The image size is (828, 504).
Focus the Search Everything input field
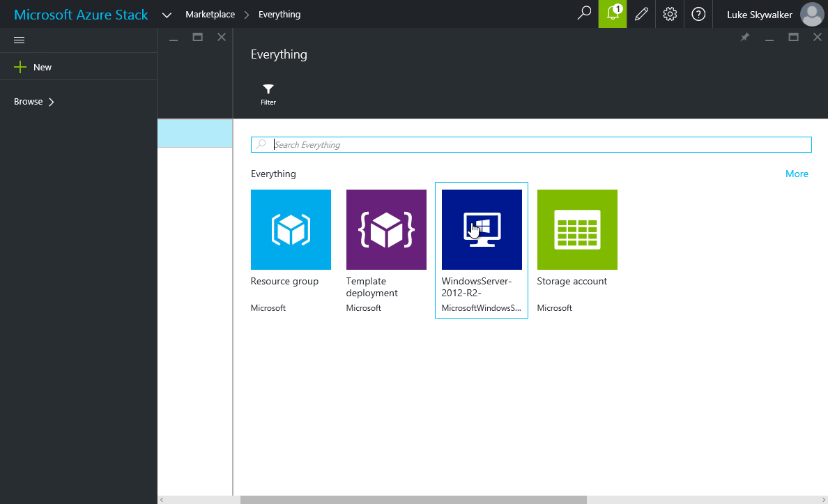531,145
